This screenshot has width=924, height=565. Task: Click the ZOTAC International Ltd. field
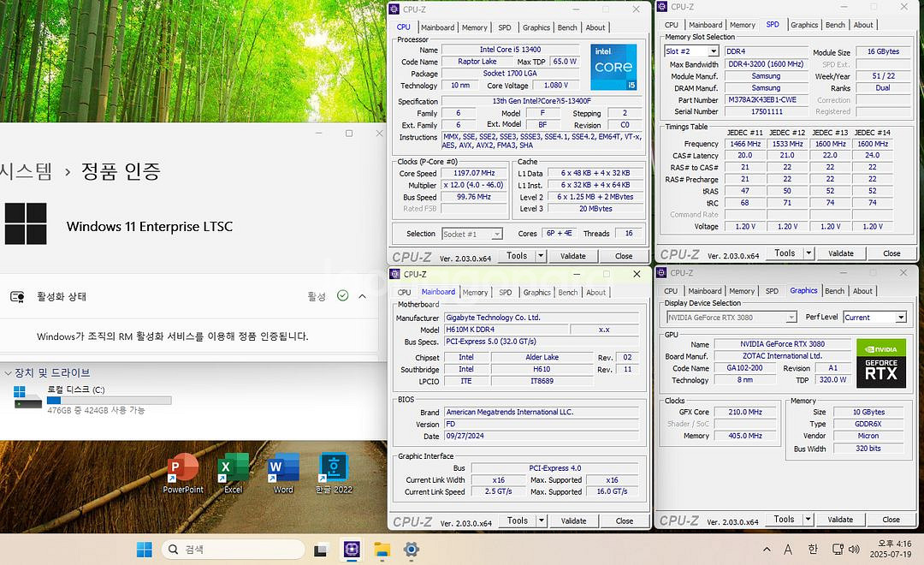coord(782,355)
